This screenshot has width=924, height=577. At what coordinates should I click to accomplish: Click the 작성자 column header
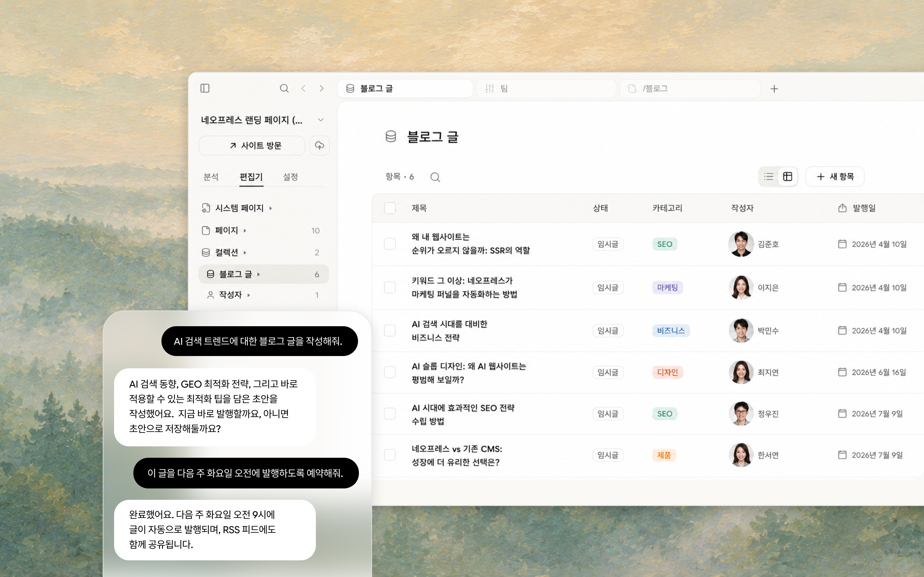[742, 208]
